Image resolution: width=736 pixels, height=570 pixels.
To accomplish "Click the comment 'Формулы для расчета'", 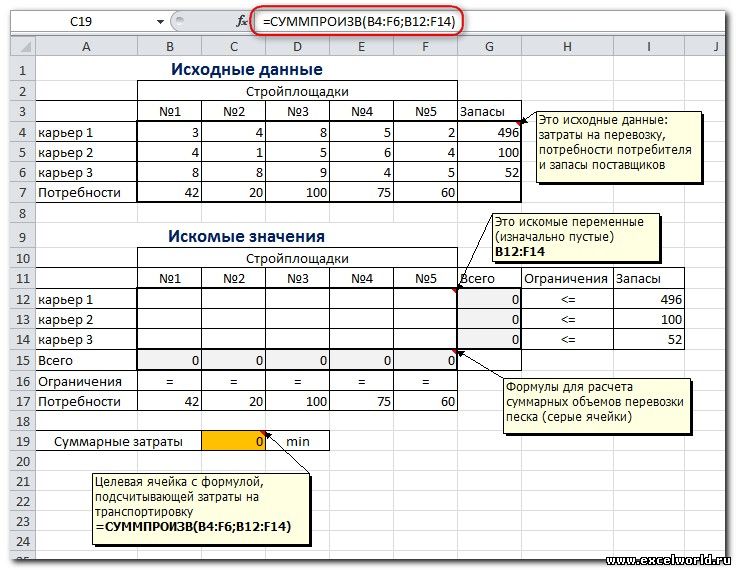I will point(598,406).
